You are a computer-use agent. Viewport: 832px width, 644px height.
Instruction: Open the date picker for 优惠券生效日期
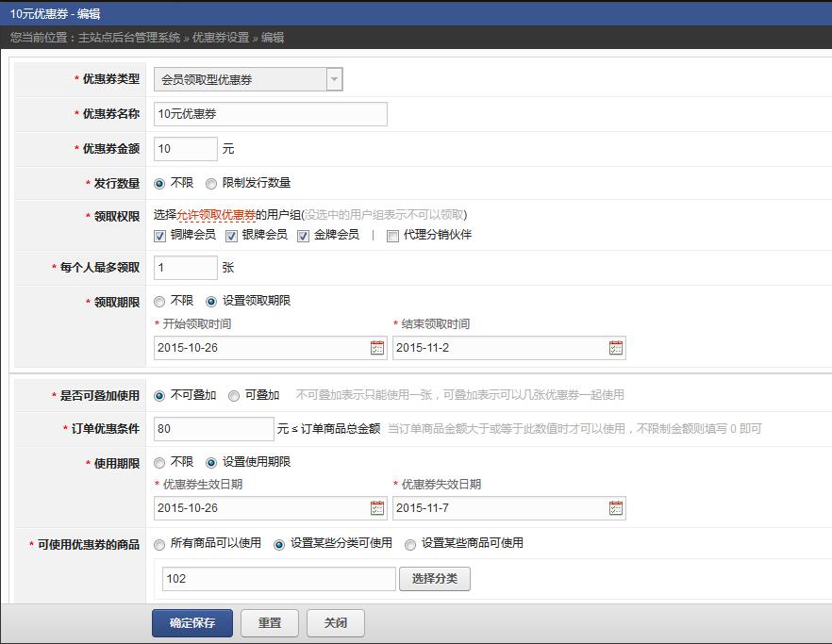pyautogui.click(x=377, y=508)
